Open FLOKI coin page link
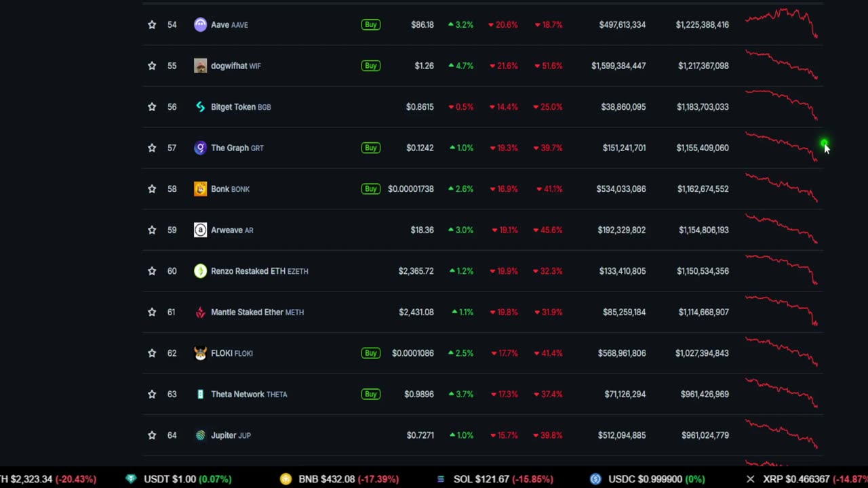Screen dimensions: 868x488 pos(232,353)
